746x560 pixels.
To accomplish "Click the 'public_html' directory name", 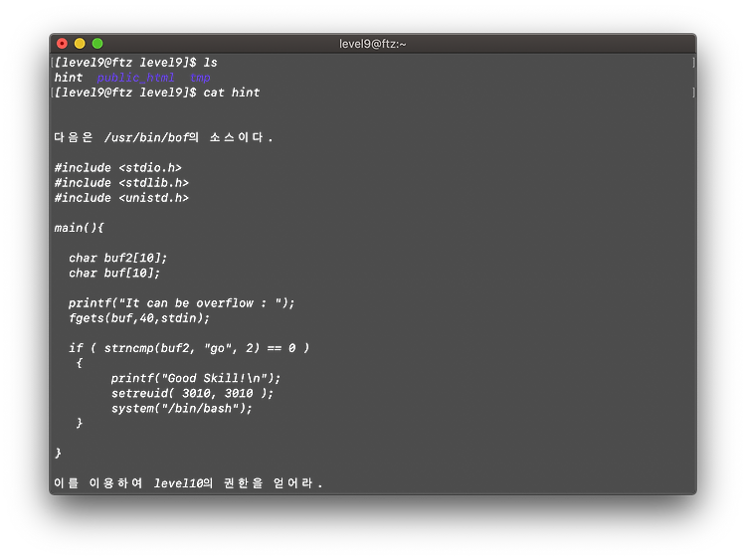I will coord(135,78).
